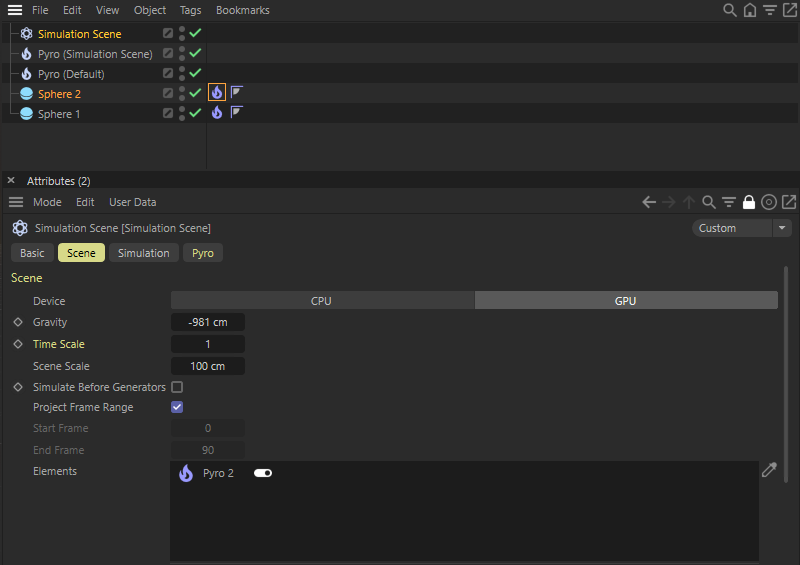800x565 pixels.
Task: Open the File menu
Action: (x=40, y=10)
